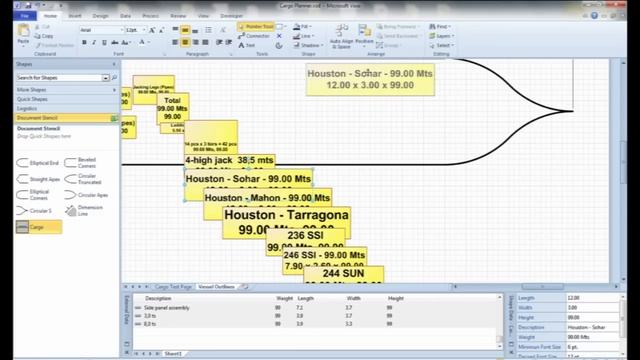The width and height of the screenshot is (640, 360).
Task: Click the Bullets icon
Action: (x=209, y=30)
